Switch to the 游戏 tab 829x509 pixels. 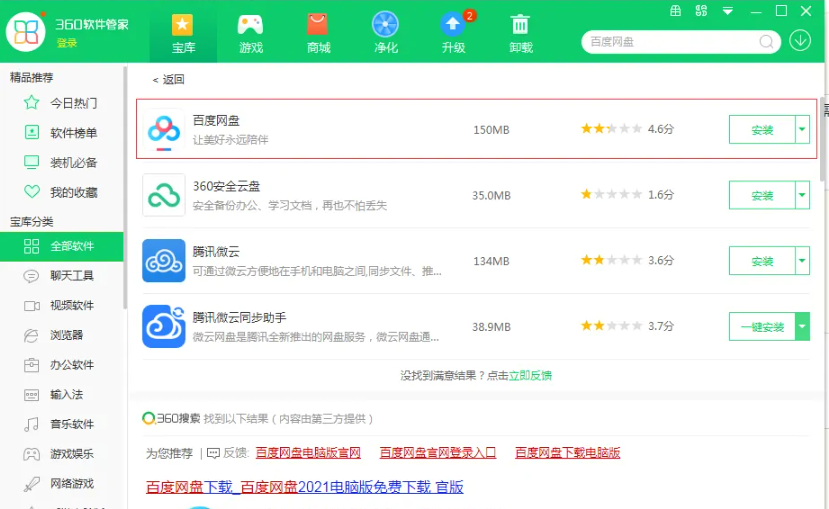pos(251,34)
